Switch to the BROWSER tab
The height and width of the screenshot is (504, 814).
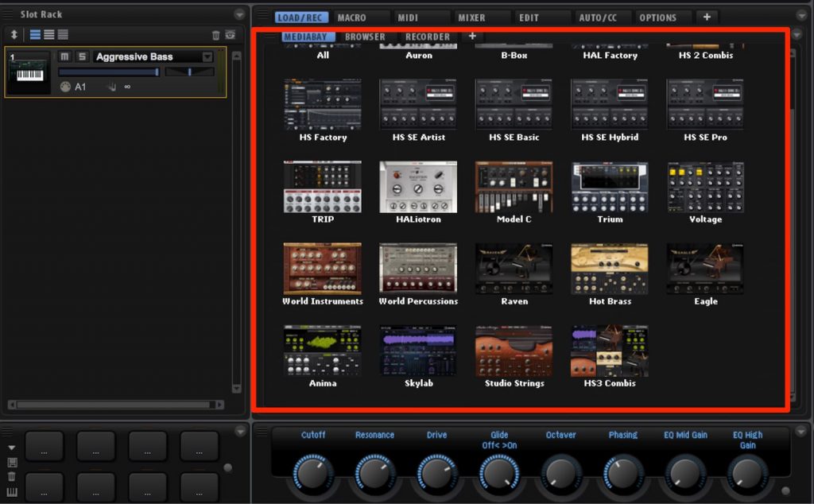click(365, 37)
